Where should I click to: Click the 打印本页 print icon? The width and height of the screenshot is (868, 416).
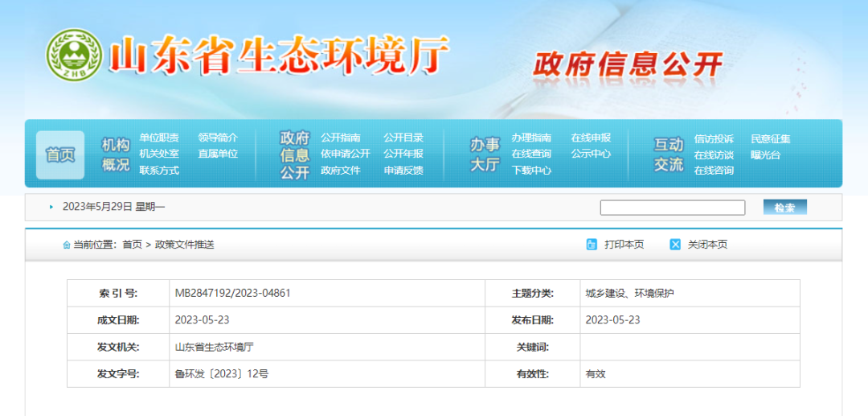coord(592,245)
